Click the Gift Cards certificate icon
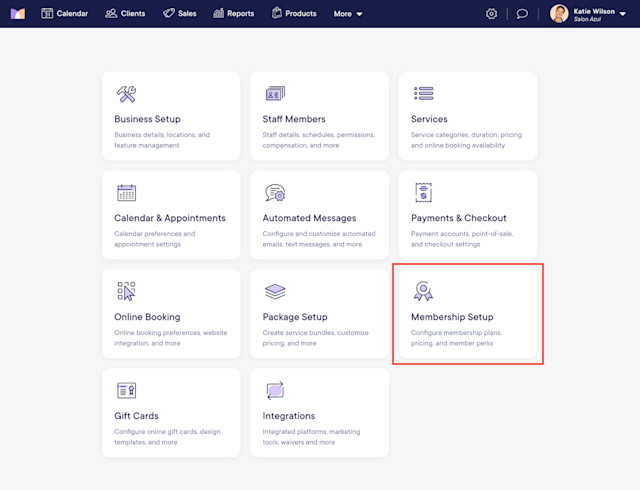This screenshot has width=640, height=490. click(127, 390)
